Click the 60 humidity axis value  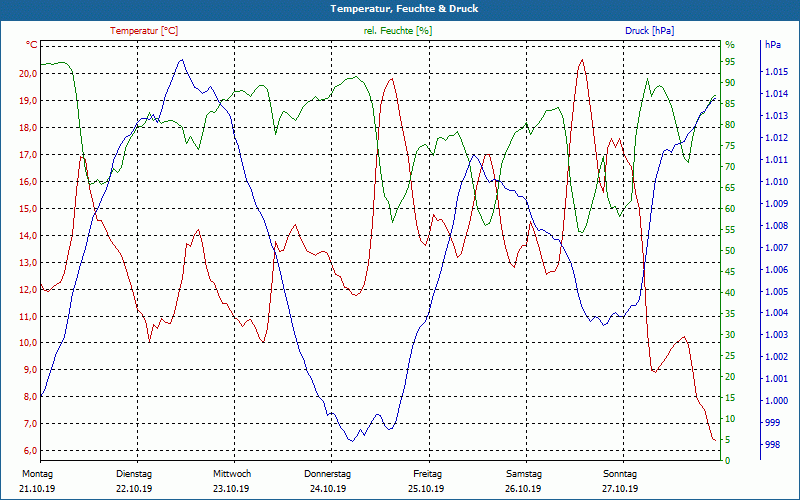(730, 209)
